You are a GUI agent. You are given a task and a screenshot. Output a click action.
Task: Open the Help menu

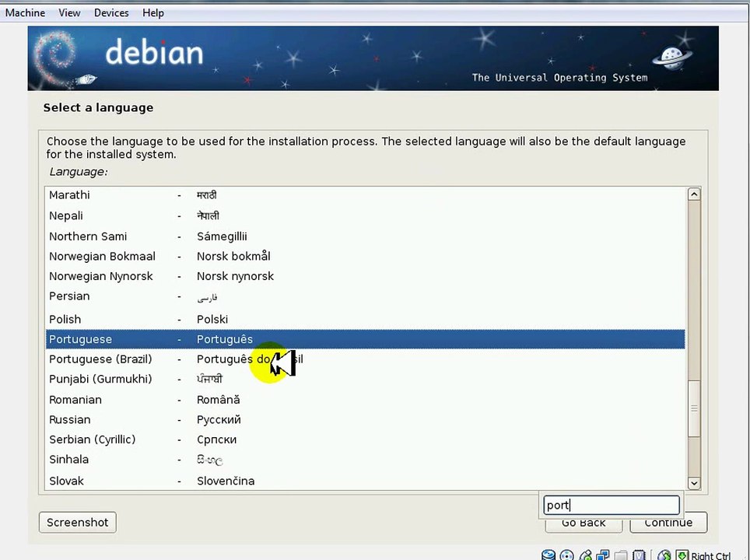point(153,13)
